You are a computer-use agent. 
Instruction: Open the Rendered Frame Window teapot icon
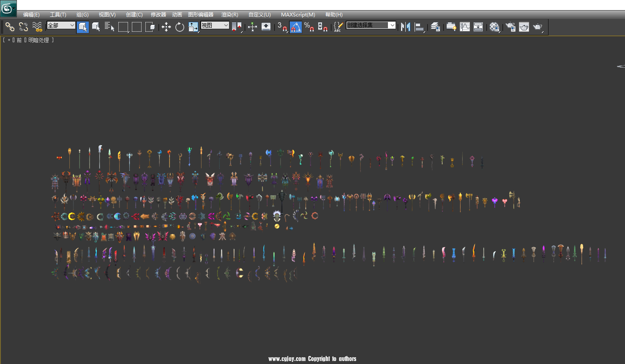[524, 27]
